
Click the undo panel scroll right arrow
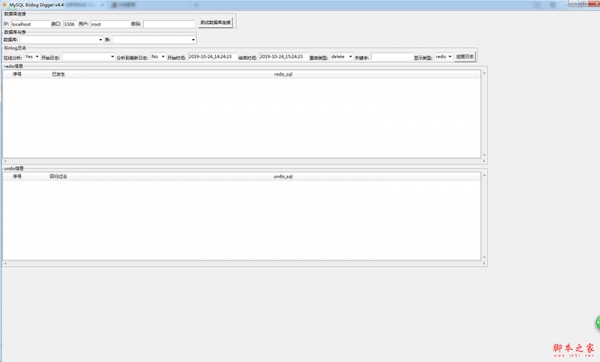coord(484,263)
